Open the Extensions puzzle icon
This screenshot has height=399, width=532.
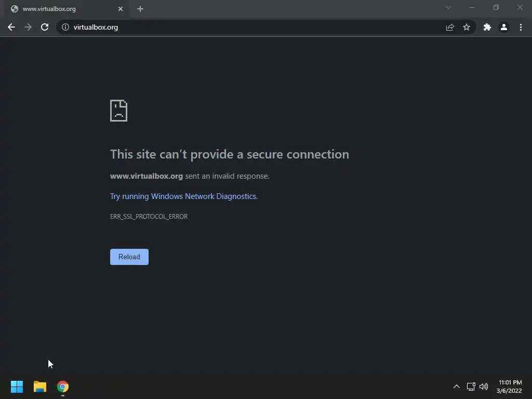pyautogui.click(x=487, y=27)
